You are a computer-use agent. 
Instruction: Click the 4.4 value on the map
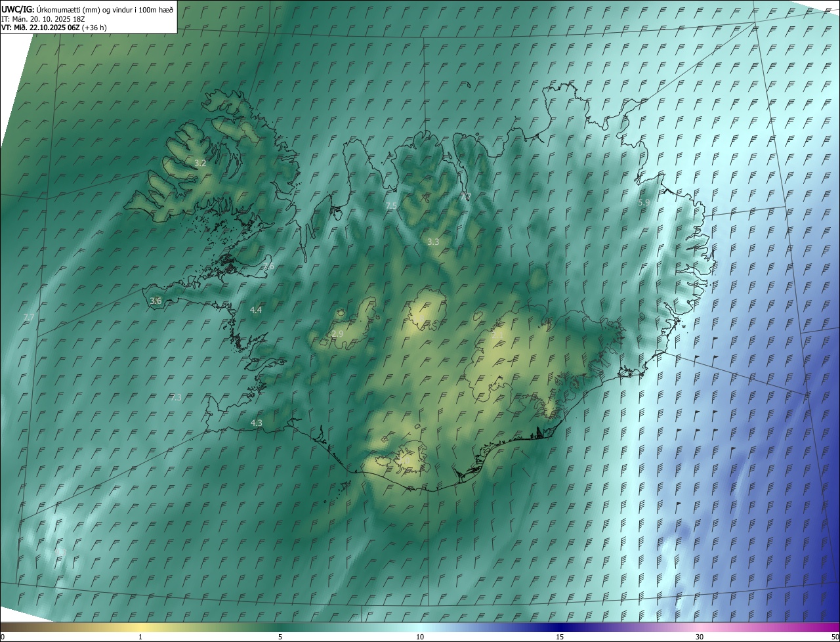[256, 310]
